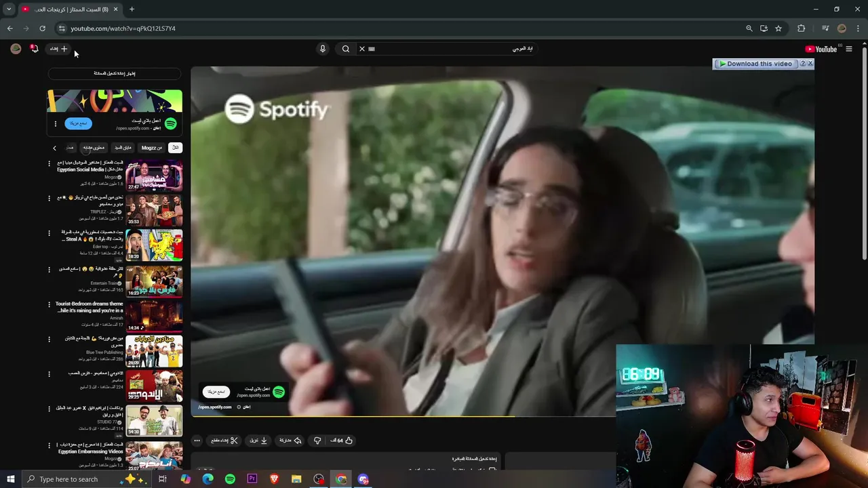Open options menu for Tourist-Bedroom video
Screen dimensions: 868x488
(49, 304)
